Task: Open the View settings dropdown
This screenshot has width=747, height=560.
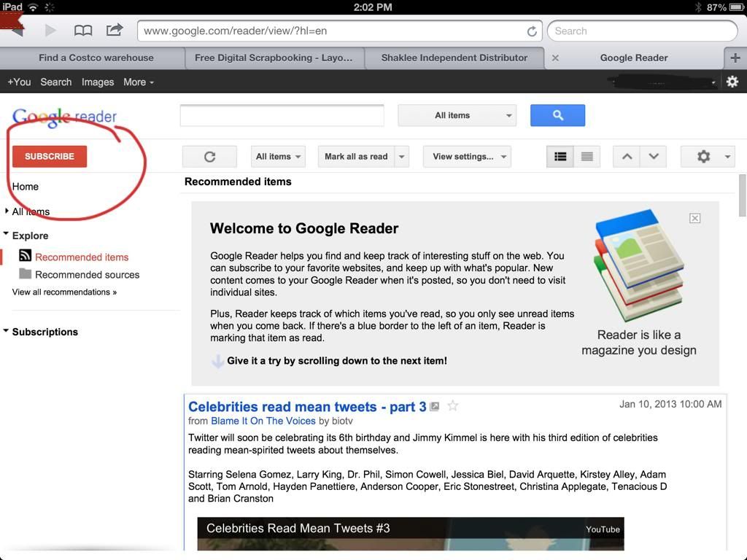Action: tap(467, 157)
